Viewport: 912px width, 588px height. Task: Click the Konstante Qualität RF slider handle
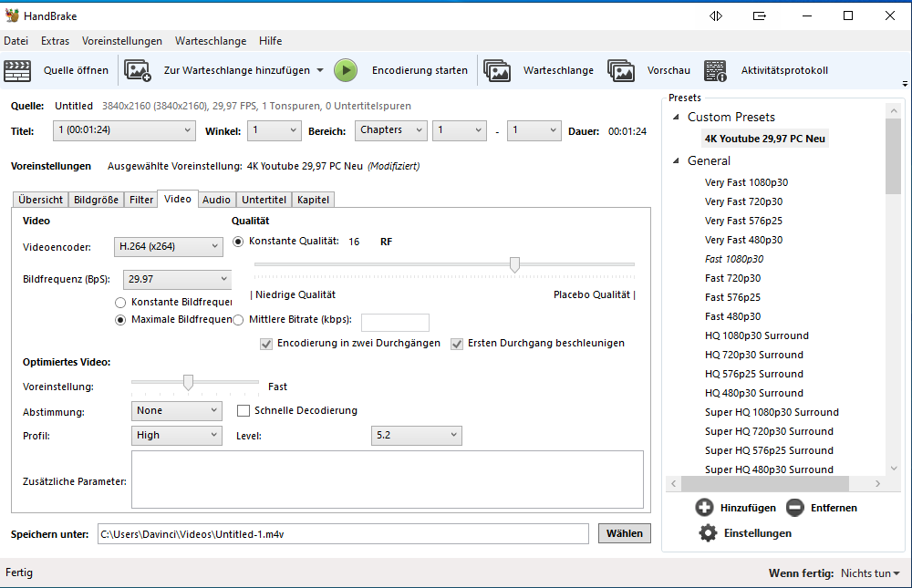[514, 264]
